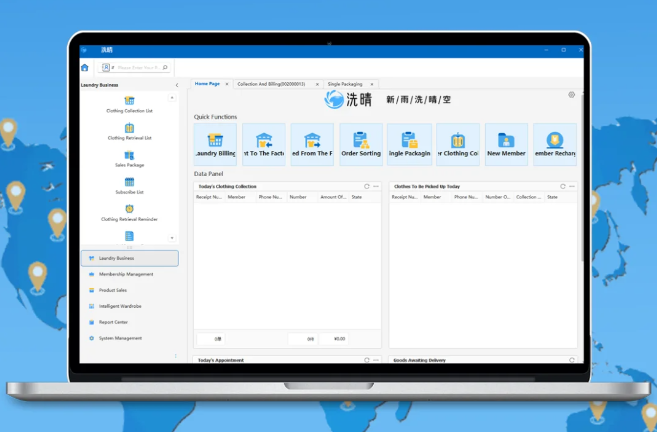Refresh the Today's Clothing Collection panel
The width and height of the screenshot is (657, 432).
(367, 186)
